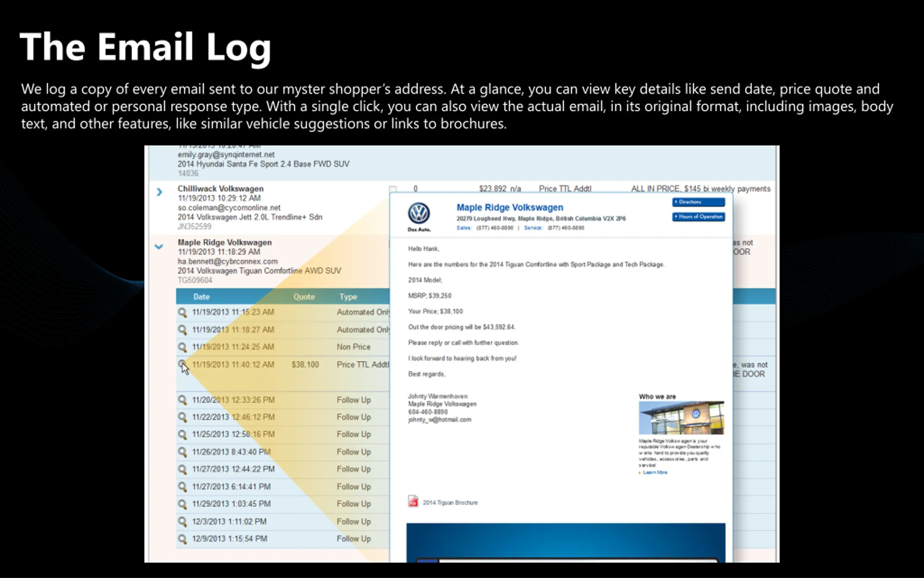
Task: Click the so.coleman@cycomonline.net address
Action: [229, 208]
